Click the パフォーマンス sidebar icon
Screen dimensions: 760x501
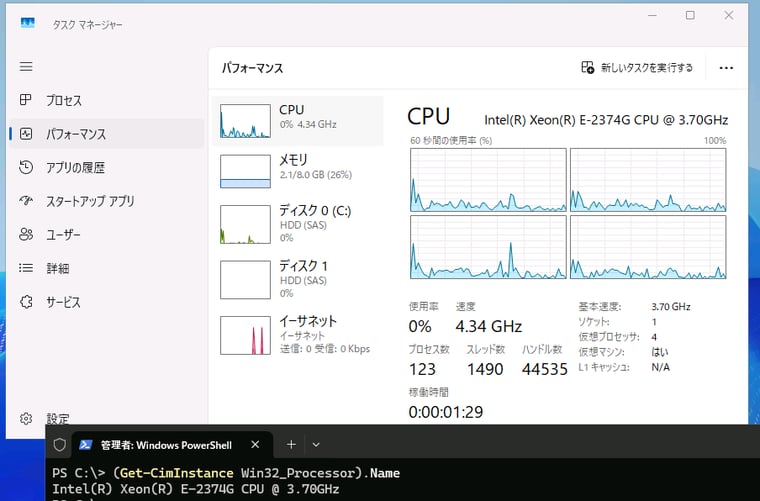tap(26, 134)
